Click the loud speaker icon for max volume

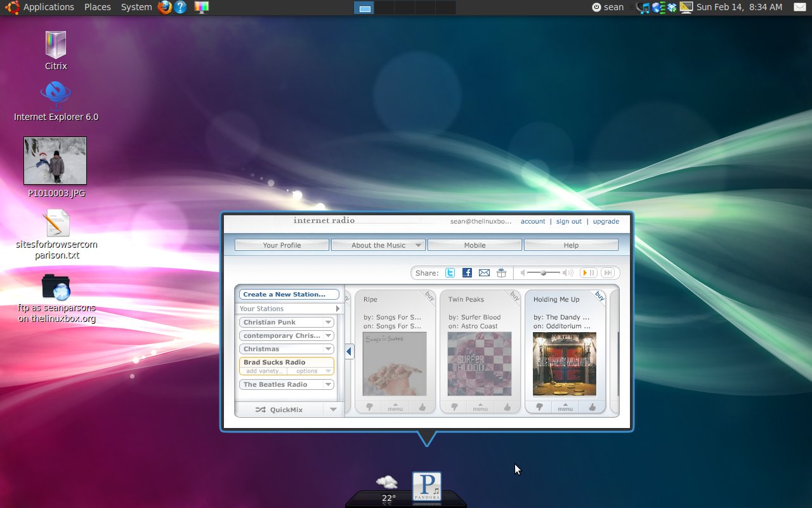point(568,272)
